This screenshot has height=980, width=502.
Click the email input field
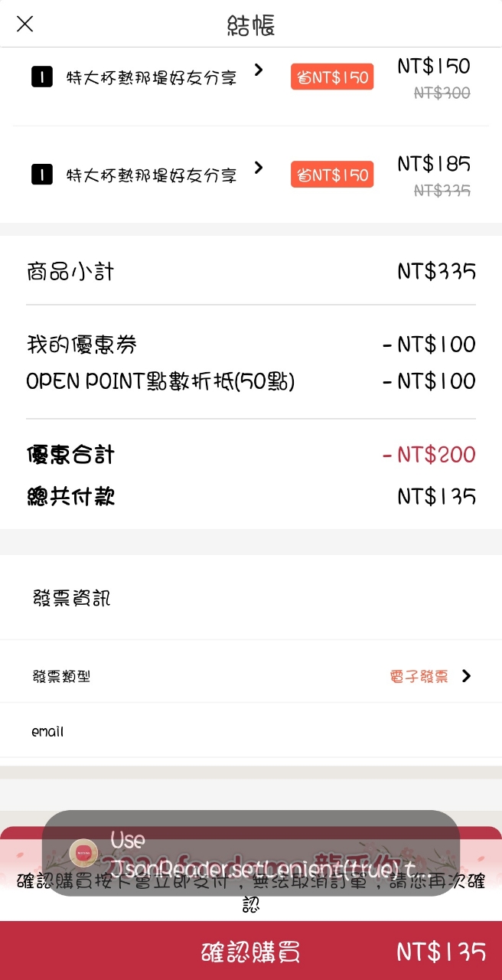(251, 732)
